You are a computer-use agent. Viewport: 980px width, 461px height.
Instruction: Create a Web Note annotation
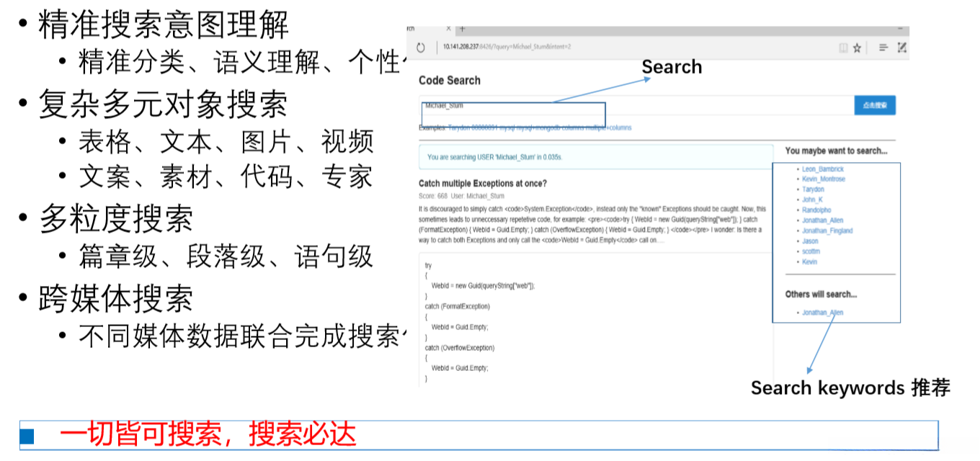(901, 46)
